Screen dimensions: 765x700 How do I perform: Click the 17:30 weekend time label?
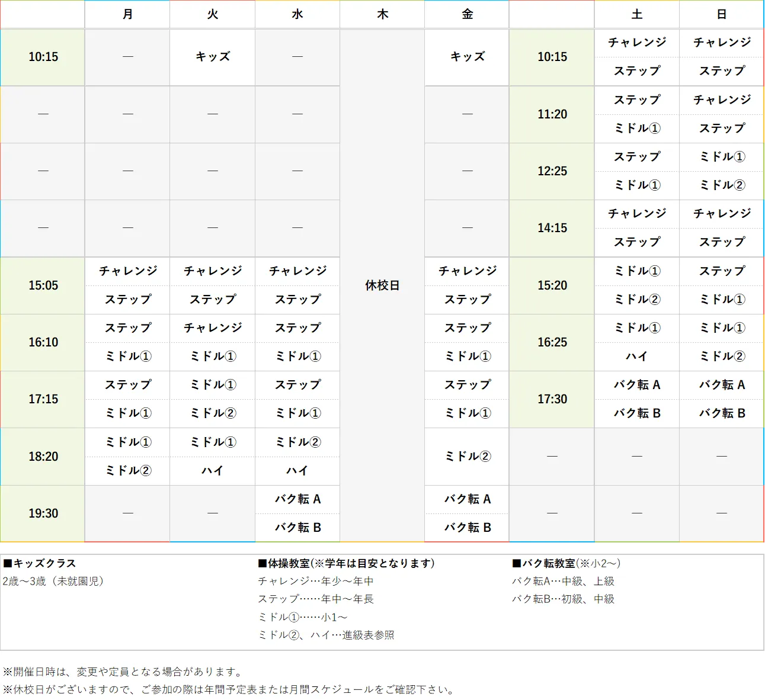click(x=552, y=399)
